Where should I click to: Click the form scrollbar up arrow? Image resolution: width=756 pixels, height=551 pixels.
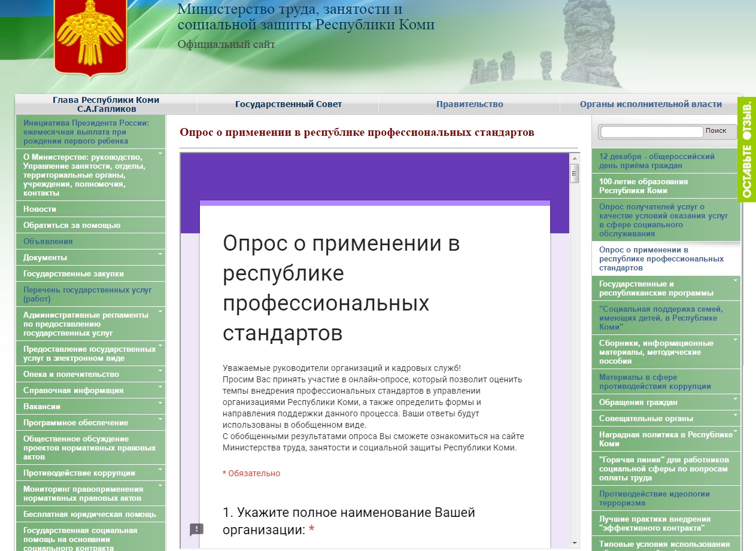coord(575,158)
